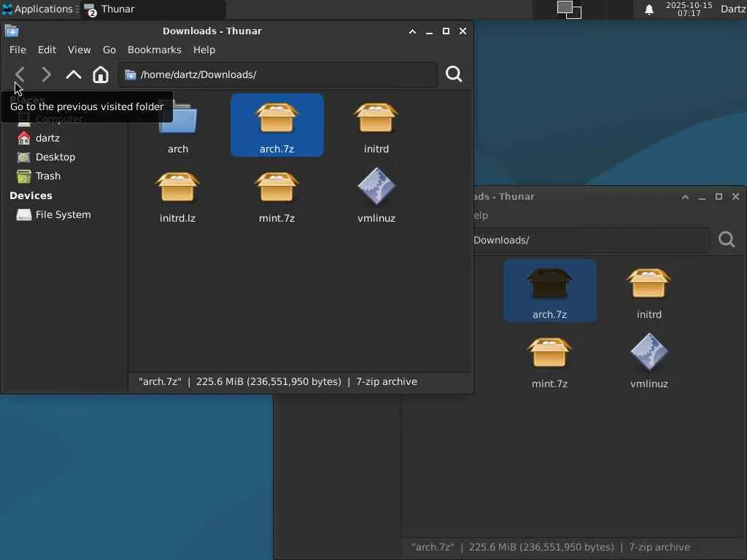Click status bar text "225.6 MiB (236,551,950 bytes)"
The image size is (747, 560).
[268, 382]
